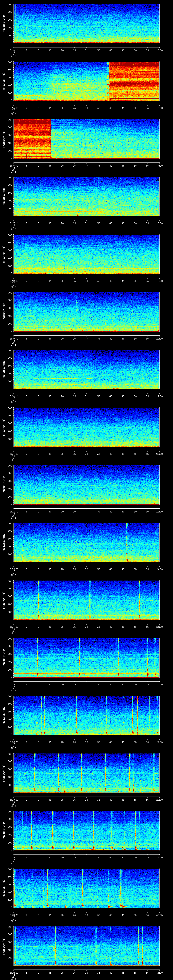
Task: Select the 31:00 end time label
Action: [x=159, y=972]
